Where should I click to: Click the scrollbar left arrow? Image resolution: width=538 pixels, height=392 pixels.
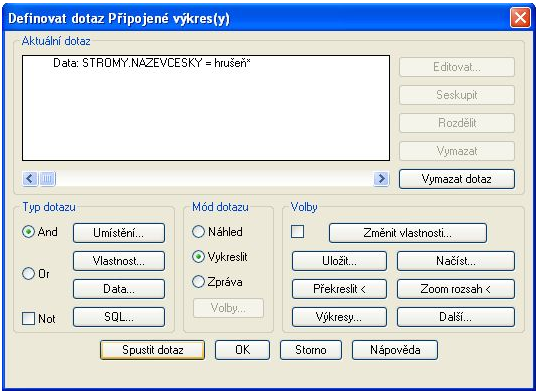tap(30, 178)
